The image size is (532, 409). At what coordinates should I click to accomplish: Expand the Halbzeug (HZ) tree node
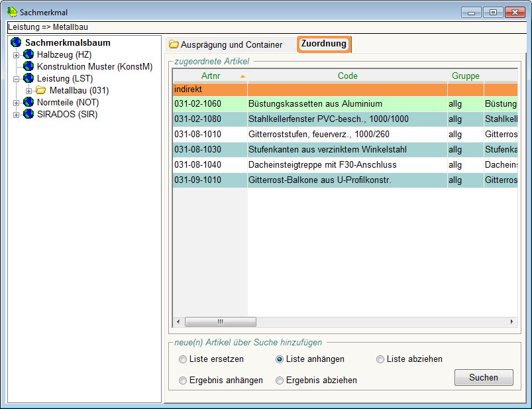16,55
